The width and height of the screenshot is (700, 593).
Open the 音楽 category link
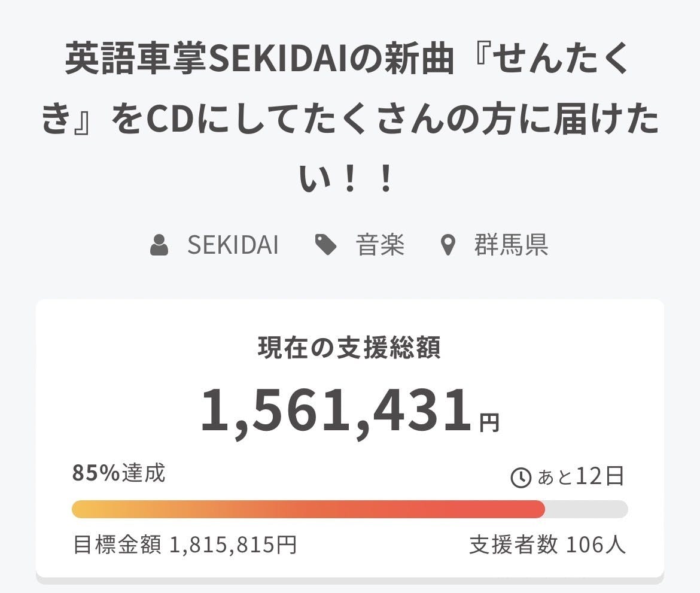[x=381, y=245]
